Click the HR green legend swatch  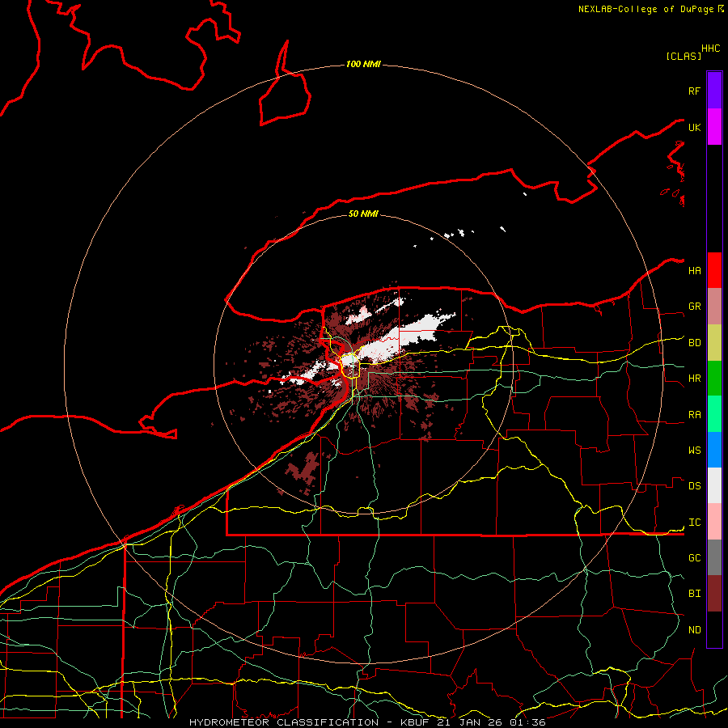(714, 379)
